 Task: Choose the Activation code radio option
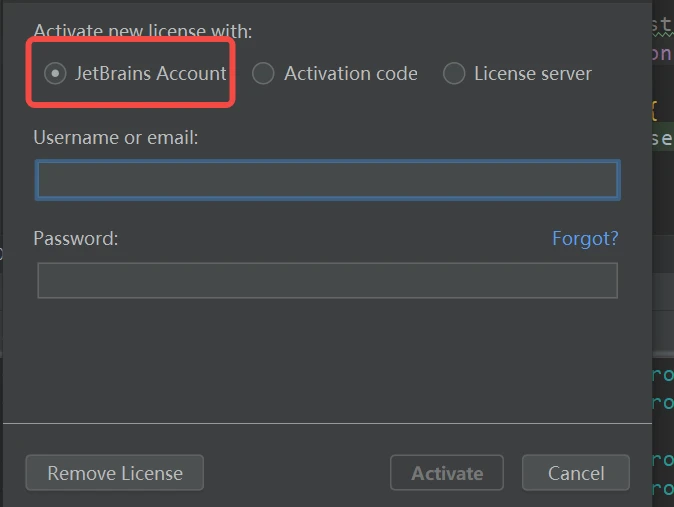[x=263, y=73]
